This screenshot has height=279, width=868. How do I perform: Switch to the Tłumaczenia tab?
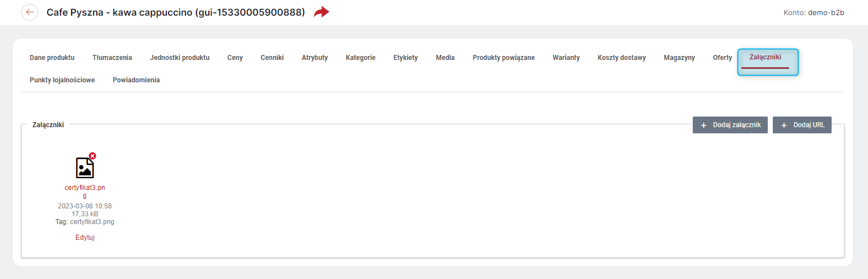(x=112, y=58)
